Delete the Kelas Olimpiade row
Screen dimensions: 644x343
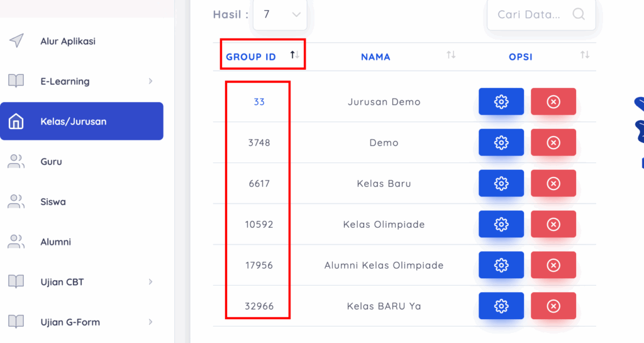click(x=553, y=225)
